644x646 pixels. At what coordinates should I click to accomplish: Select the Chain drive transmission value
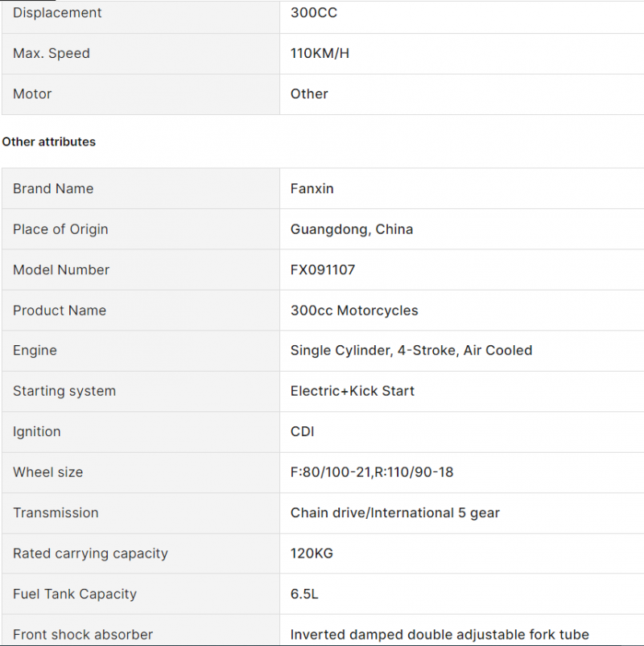pyautogui.click(x=395, y=513)
